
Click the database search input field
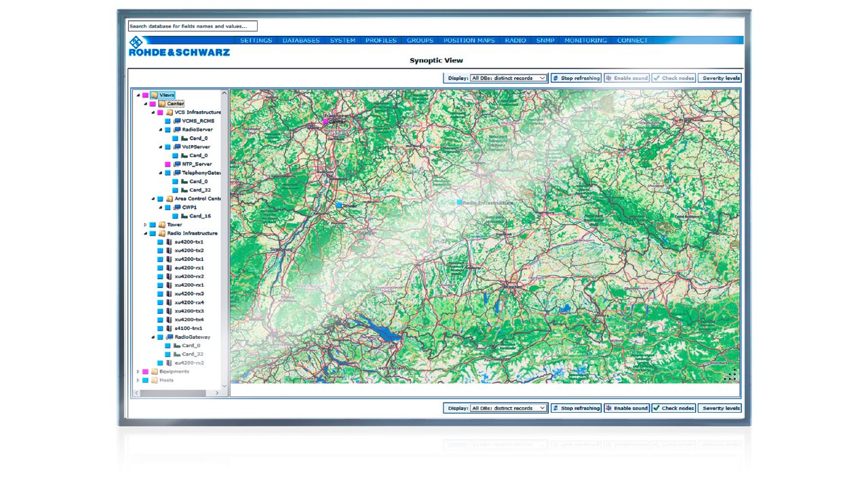coord(193,26)
